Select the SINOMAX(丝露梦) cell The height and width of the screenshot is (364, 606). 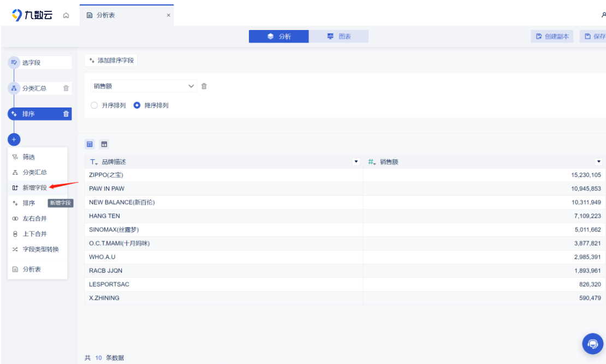tap(224, 230)
